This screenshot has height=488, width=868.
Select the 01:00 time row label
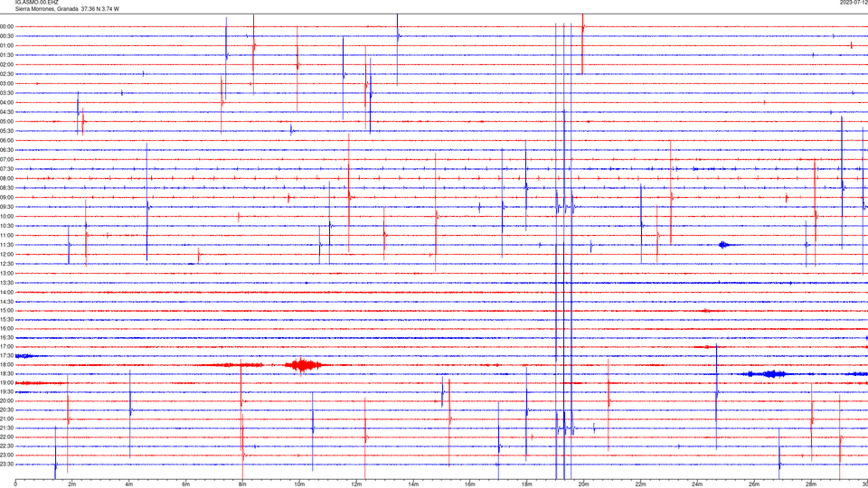tap(6, 45)
